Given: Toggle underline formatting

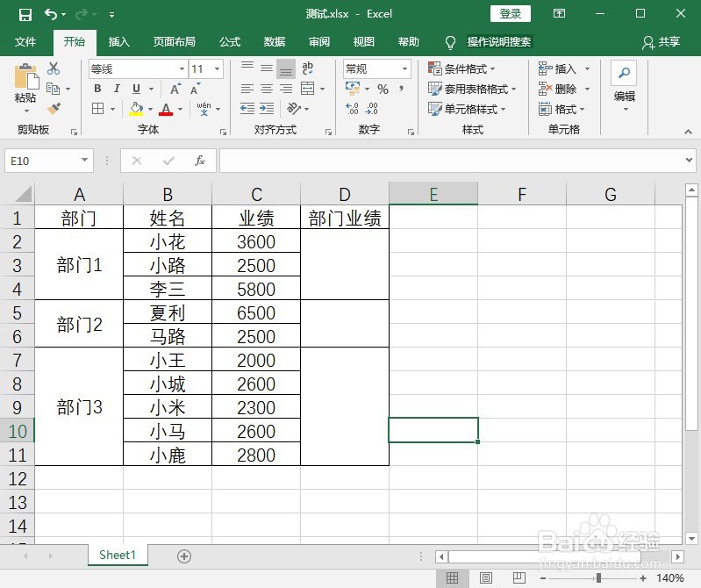Looking at the screenshot, I should (x=136, y=89).
